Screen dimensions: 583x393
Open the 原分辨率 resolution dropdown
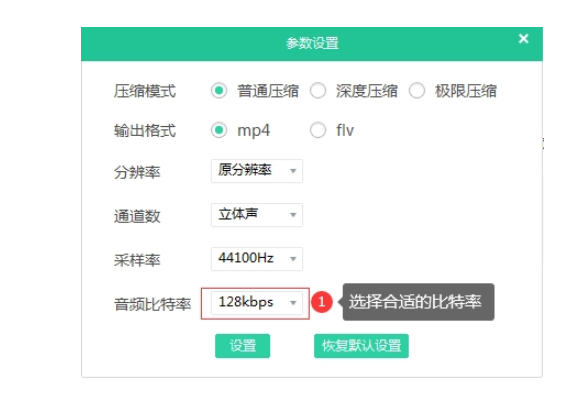point(257,171)
